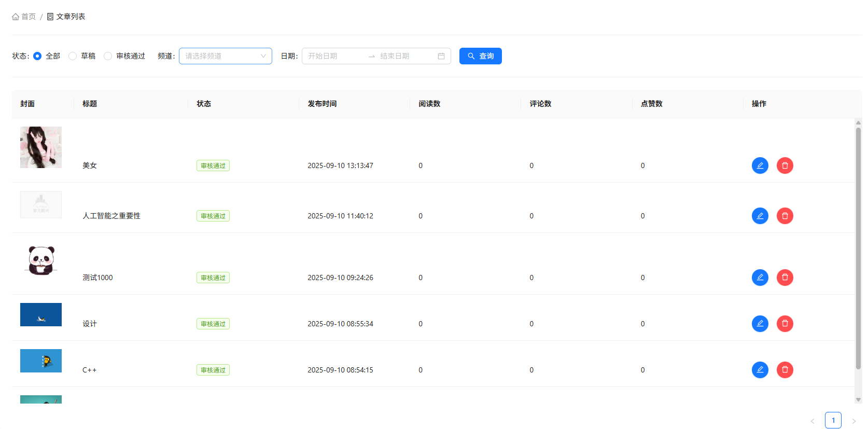The width and height of the screenshot is (868, 429).
Task: Edit the 设计 article
Action: pyautogui.click(x=760, y=324)
